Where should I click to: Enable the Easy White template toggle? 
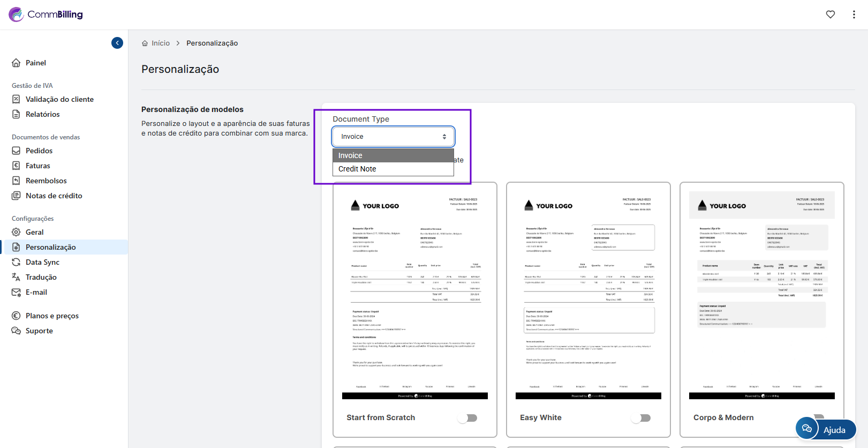pyautogui.click(x=641, y=418)
